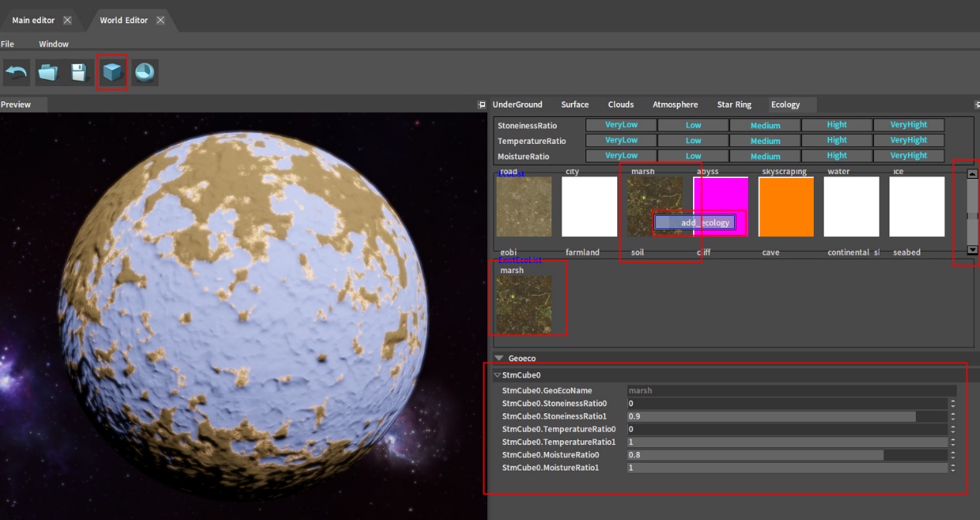Set TemperatureRatio to Hight
The image size is (980, 520).
[836, 141]
